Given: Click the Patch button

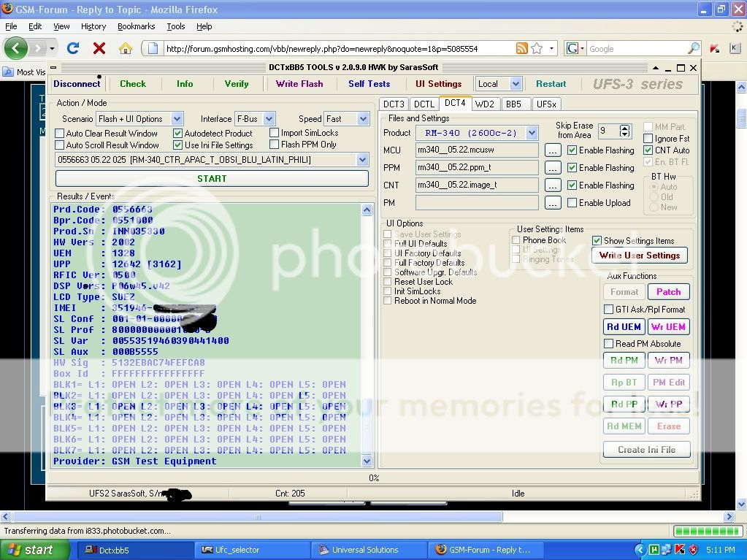Looking at the screenshot, I should [x=668, y=292].
